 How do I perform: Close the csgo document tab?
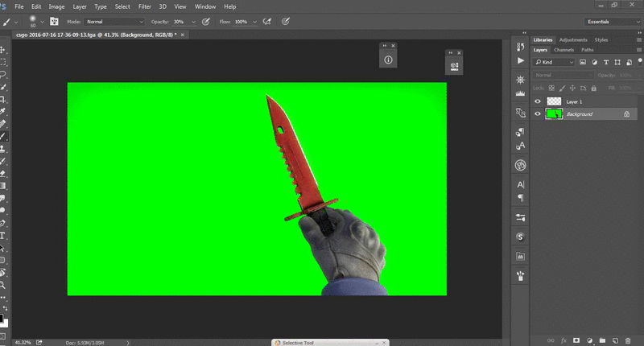[x=183, y=35]
